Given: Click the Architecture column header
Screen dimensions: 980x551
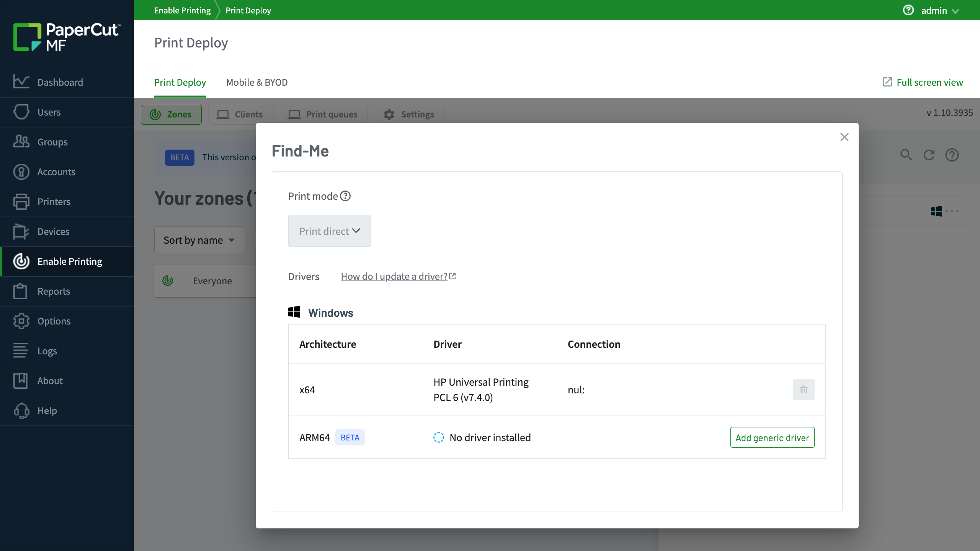Looking at the screenshot, I should point(328,344).
